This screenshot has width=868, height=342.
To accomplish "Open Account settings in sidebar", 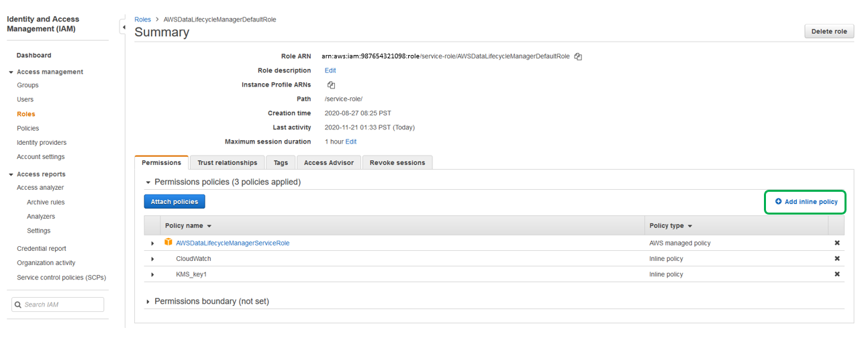I will [x=41, y=157].
